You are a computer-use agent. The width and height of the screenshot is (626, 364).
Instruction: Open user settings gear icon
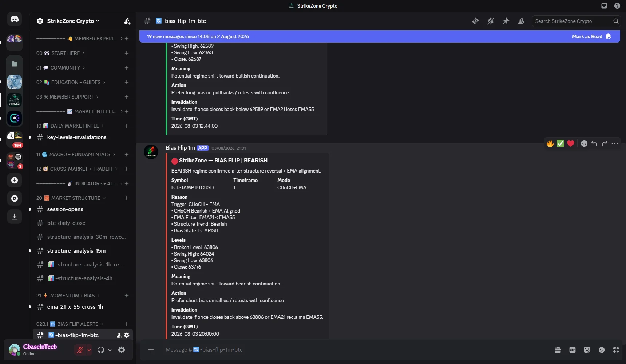pos(122,350)
